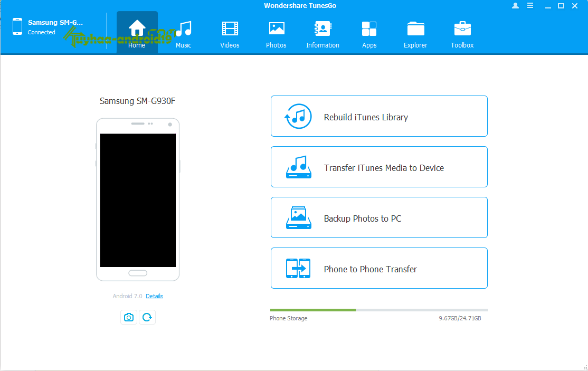Open the device Details link
The width and height of the screenshot is (588, 371).
(154, 296)
